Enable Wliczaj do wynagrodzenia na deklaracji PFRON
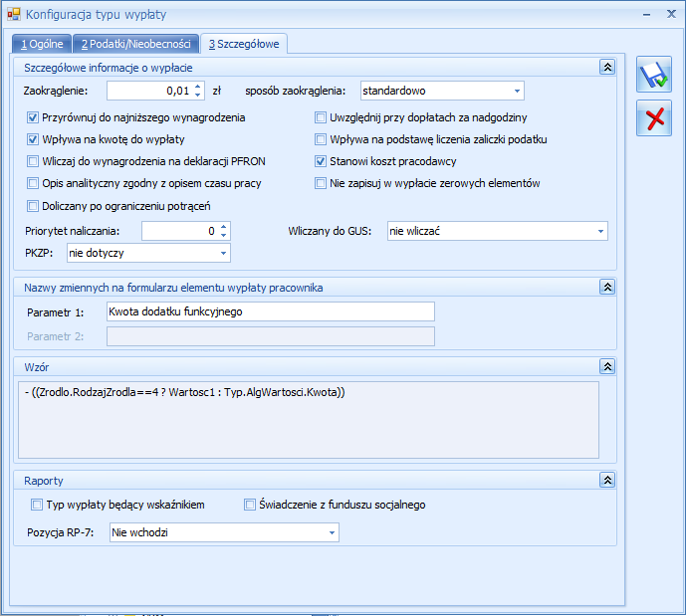 33,161
